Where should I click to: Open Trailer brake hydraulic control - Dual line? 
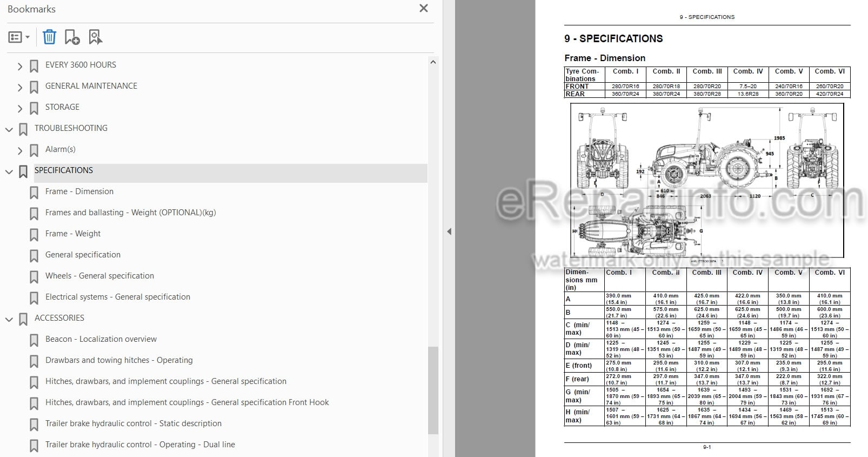tap(140, 445)
